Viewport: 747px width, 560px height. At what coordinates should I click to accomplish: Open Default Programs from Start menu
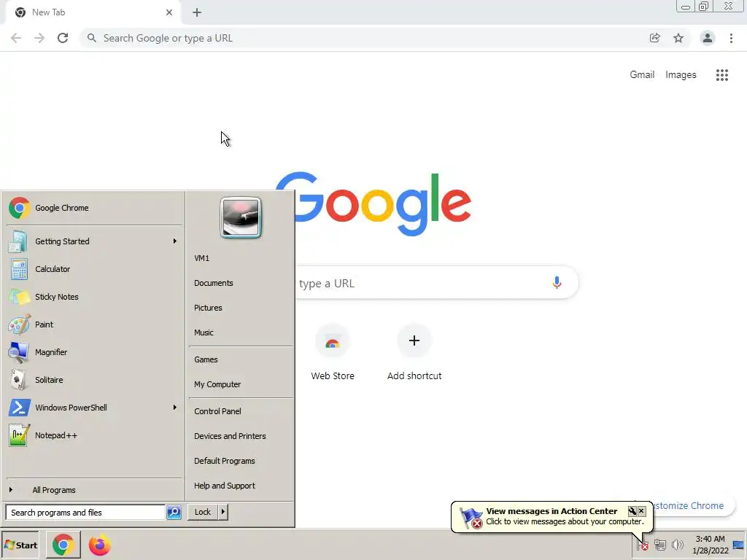[x=240, y=461]
